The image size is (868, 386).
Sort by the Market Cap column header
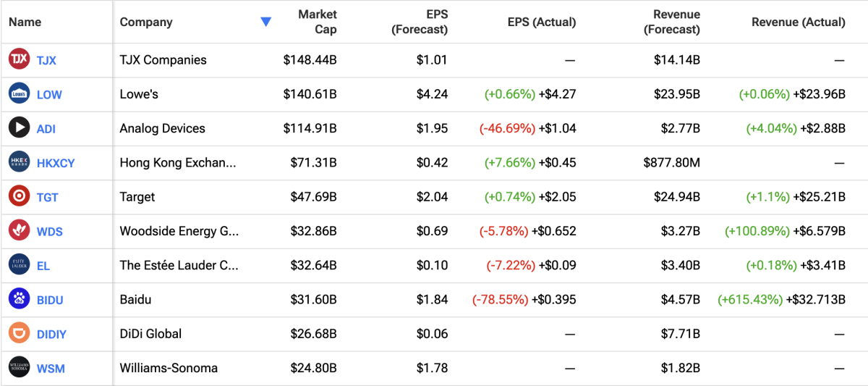click(x=317, y=22)
